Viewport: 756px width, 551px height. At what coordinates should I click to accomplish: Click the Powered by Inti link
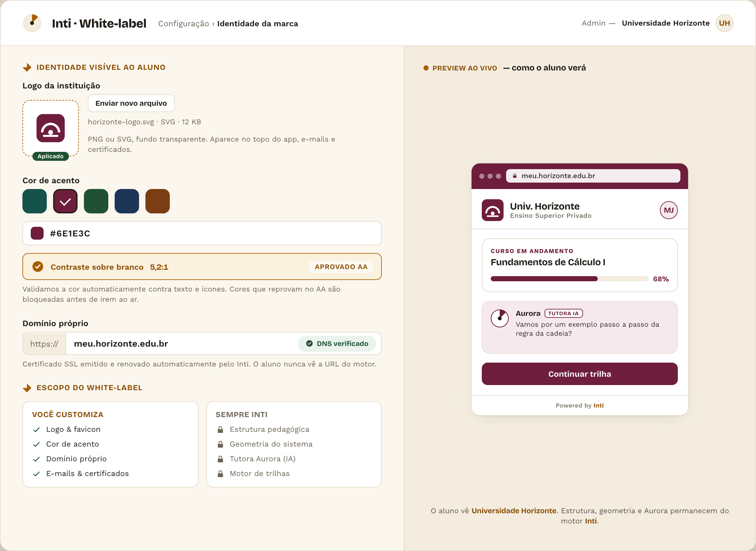click(579, 405)
